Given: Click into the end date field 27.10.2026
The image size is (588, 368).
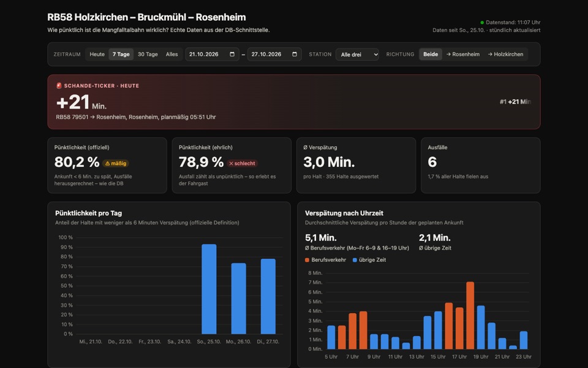Looking at the screenshot, I should [x=274, y=54].
